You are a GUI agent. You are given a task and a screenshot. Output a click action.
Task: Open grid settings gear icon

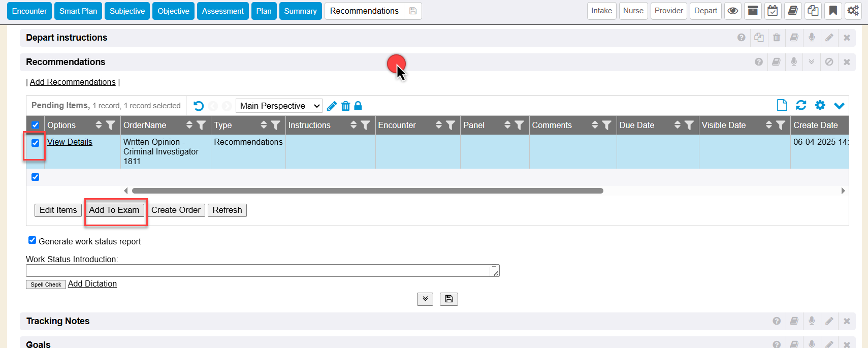tap(820, 105)
